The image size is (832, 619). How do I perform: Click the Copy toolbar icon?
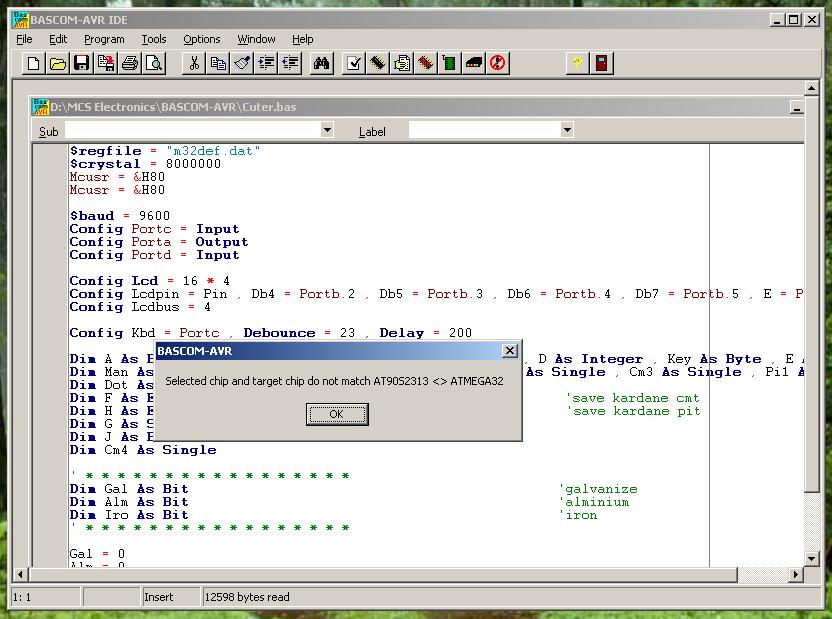point(218,64)
